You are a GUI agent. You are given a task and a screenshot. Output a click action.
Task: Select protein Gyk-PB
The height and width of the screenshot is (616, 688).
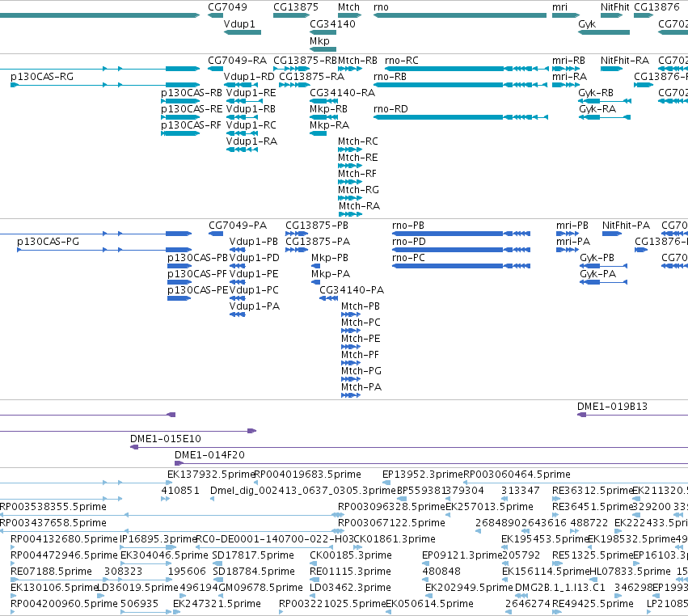[597, 258]
